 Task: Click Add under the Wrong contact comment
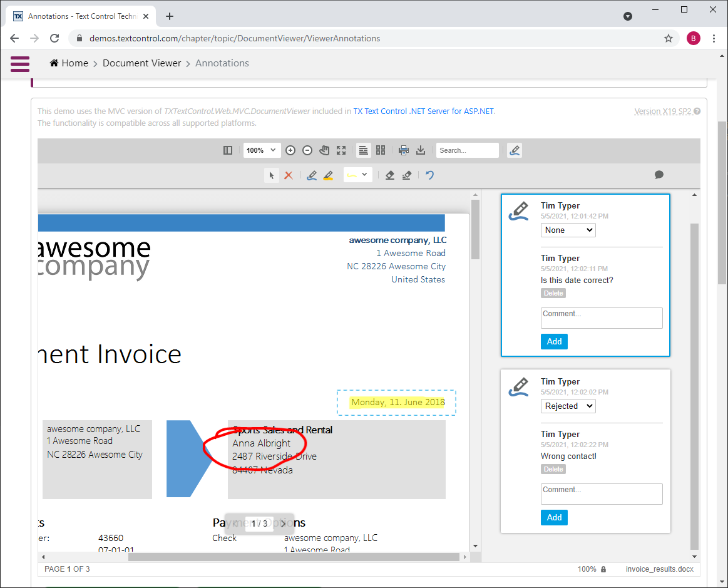[x=553, y=517]
